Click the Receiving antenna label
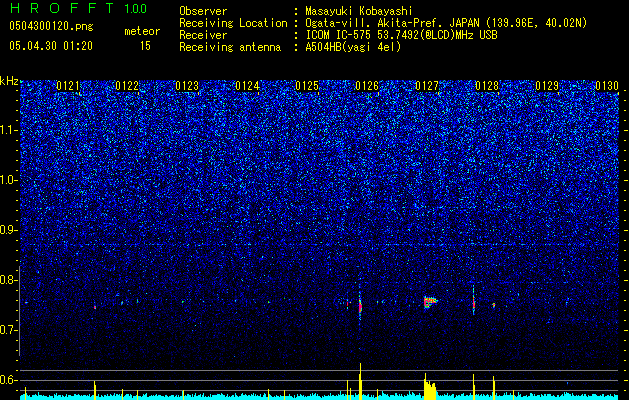This screenshot has height=400, width=629. click(x=230, y=47)
